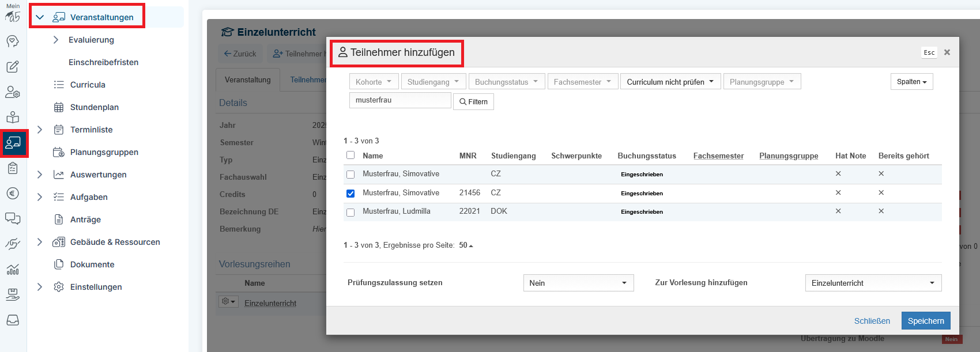980x352 pixels.
Task: Uncheck Musterfrau, Simovative with MNR 21456
Action: tap(350, 193)
